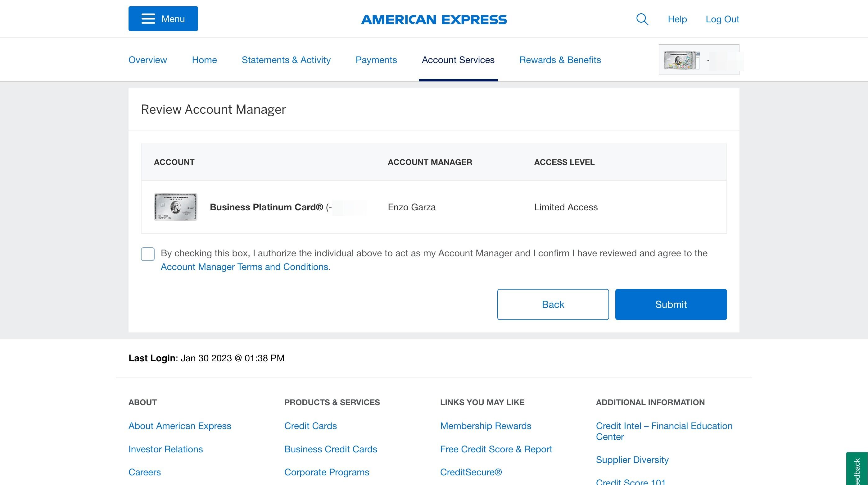Open Account Manager Terms and Conditions
Viewport: 868px width, 485px height.
[x=244, y=267]
